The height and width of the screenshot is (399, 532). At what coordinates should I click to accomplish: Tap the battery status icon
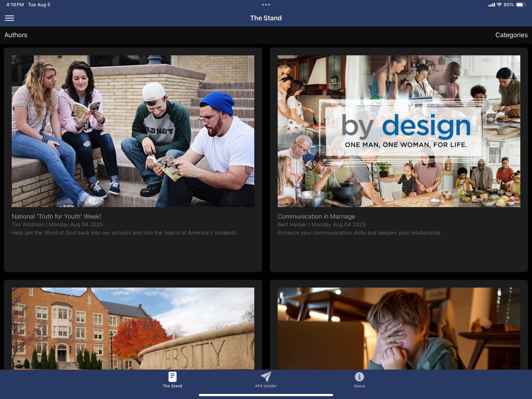click(521, 4)
